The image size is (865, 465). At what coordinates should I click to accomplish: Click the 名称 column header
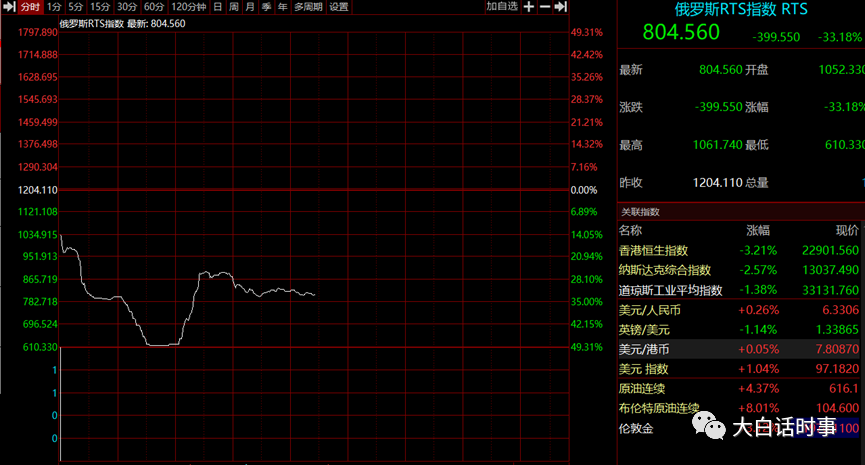pyautogui.click(x=631, y=231)
